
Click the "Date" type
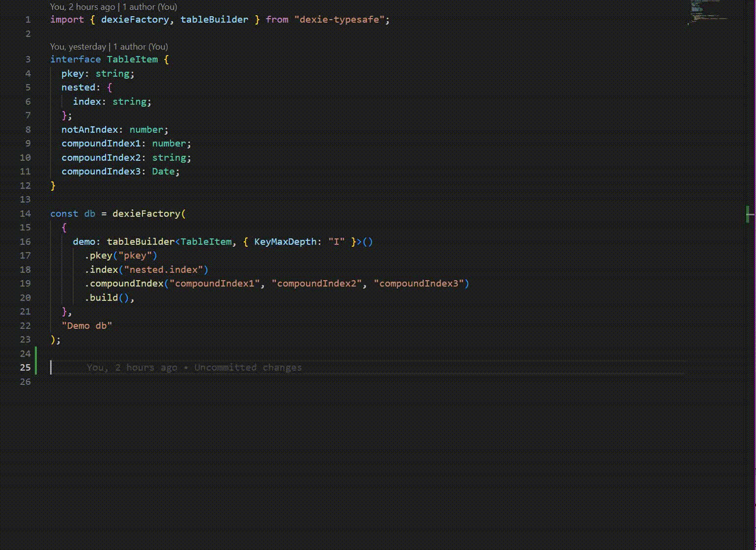[x=163, y=172]
